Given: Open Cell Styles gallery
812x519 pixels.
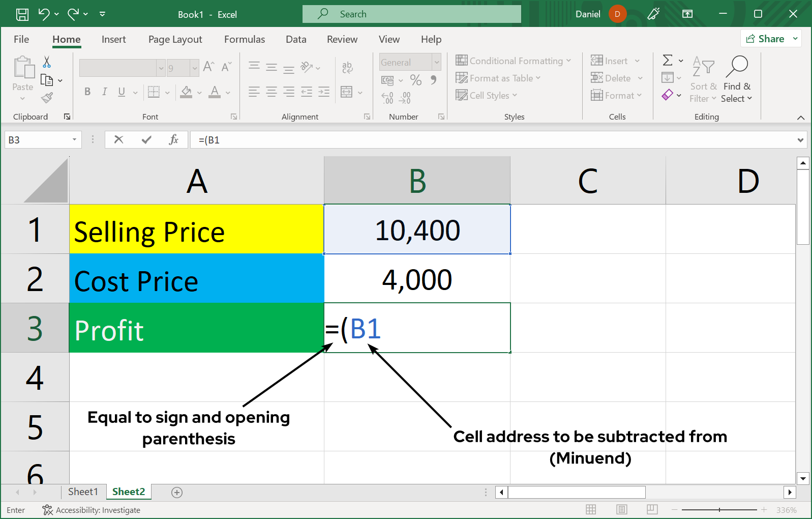Looking at the screenshot, I should point(487,95).
